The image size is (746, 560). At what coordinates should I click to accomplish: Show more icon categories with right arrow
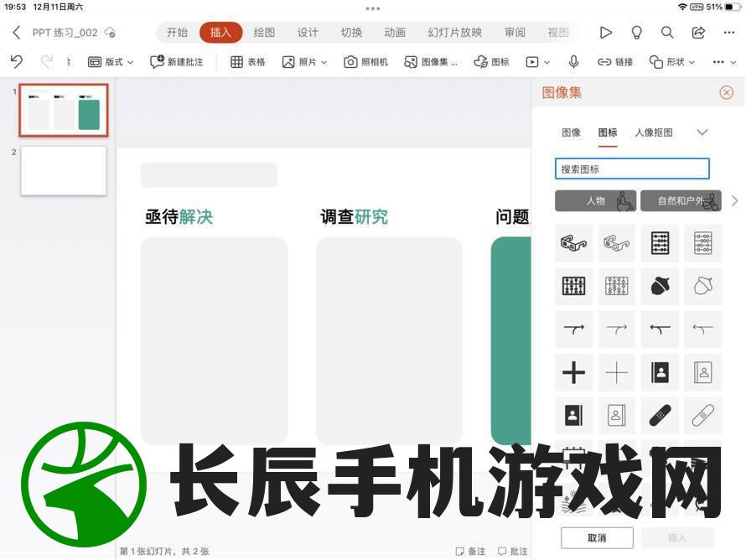(734, 201)
